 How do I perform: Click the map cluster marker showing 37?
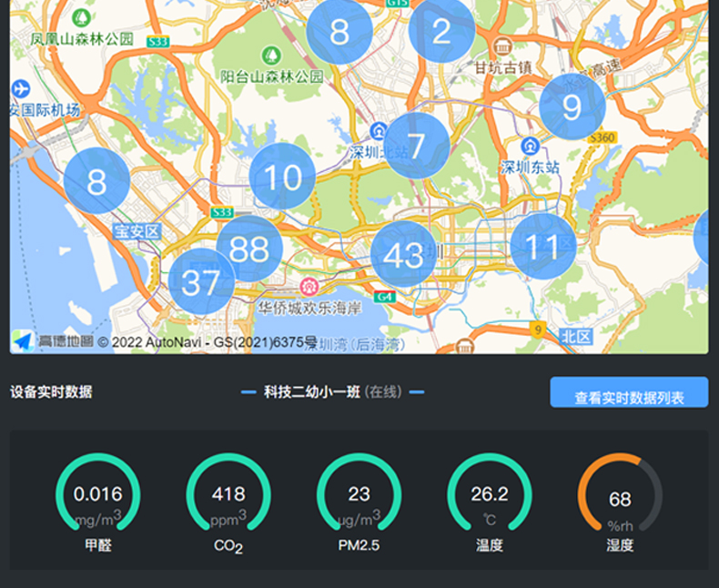[x=201, y=281]
